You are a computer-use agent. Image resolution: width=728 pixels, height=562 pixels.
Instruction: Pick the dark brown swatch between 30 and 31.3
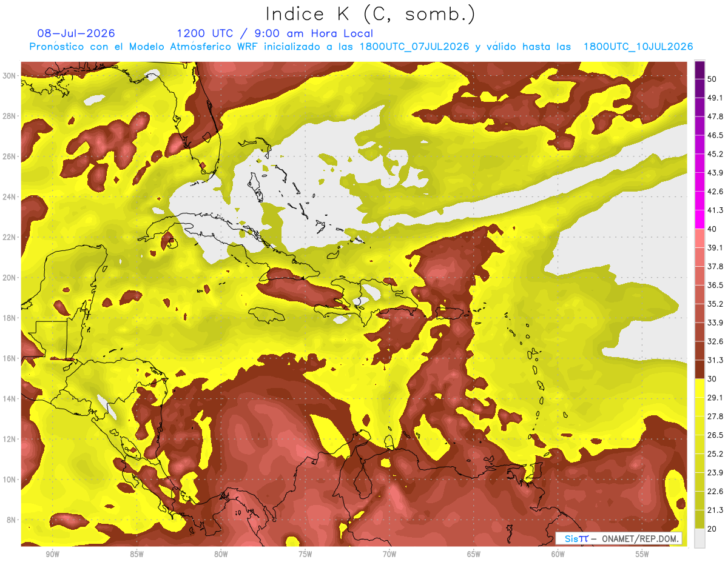[x=699, y=369]
